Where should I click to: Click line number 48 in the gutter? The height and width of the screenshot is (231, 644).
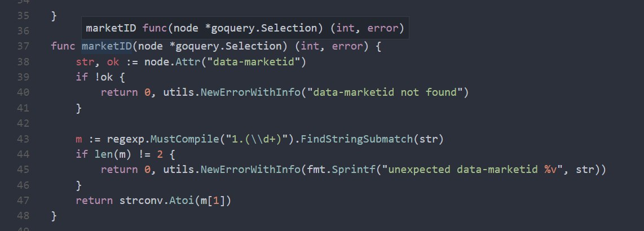pyautogui.click(x=23, y=215)
